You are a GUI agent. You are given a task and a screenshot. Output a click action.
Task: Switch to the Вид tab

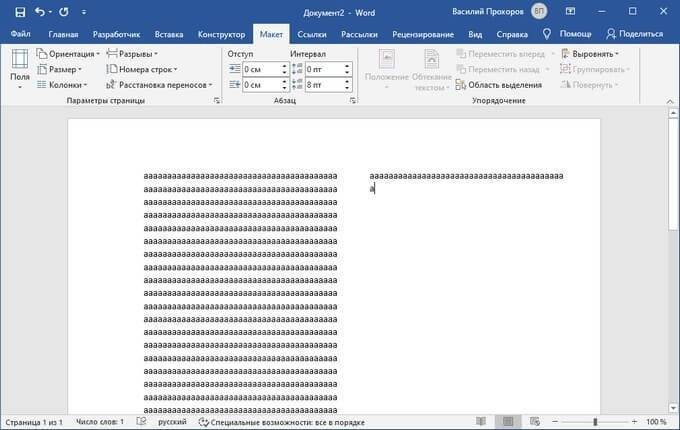click(475, 34)
